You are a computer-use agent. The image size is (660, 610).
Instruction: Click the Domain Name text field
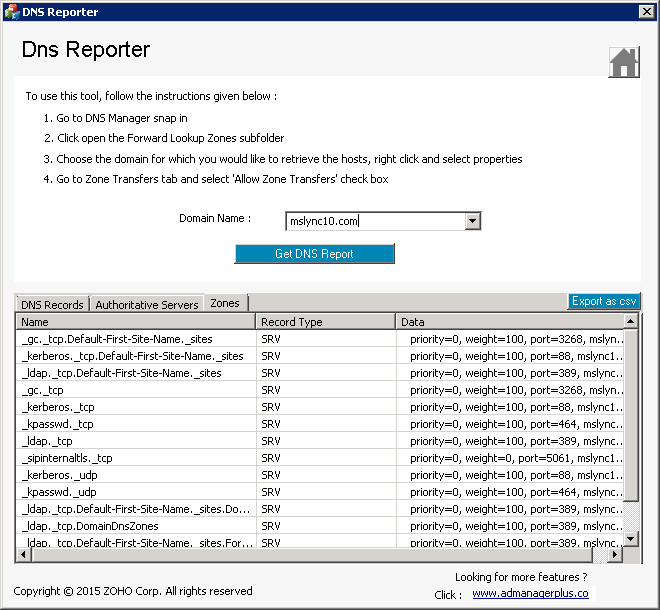click(375, 222)
